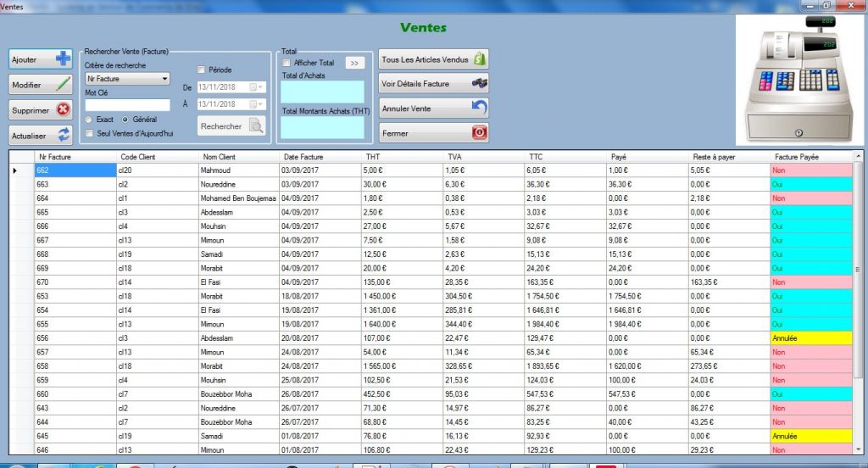Check the Afficher Total checkbox

click(x=287, y=63)
